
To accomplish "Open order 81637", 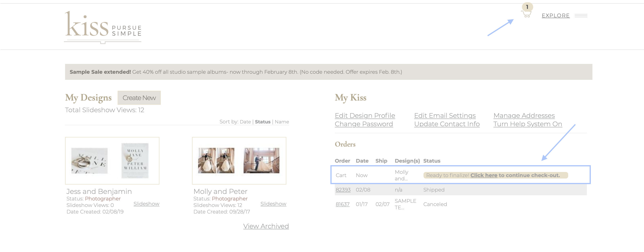I will [343, 204].
